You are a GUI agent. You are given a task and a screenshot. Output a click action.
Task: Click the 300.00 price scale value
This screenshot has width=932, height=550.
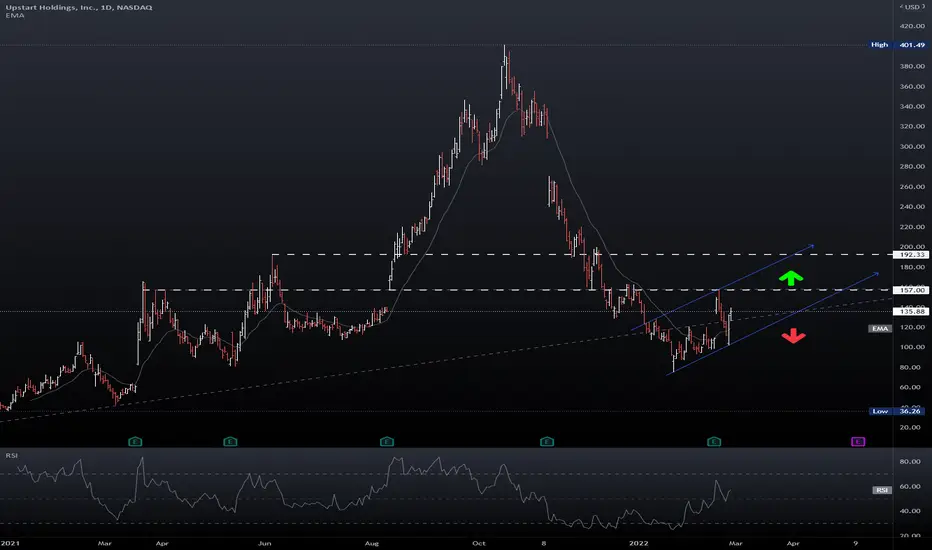click(912, 146)
